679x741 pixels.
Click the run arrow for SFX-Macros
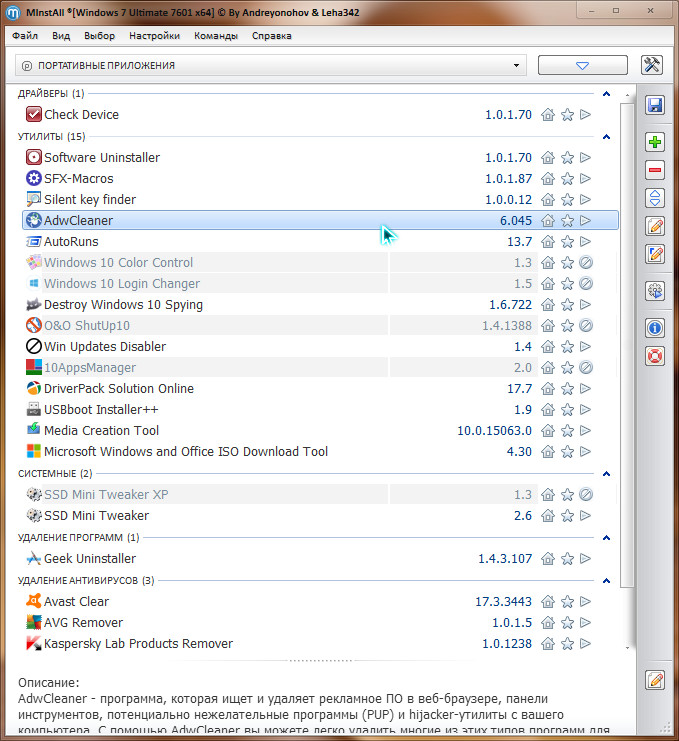tap(585, 179)
